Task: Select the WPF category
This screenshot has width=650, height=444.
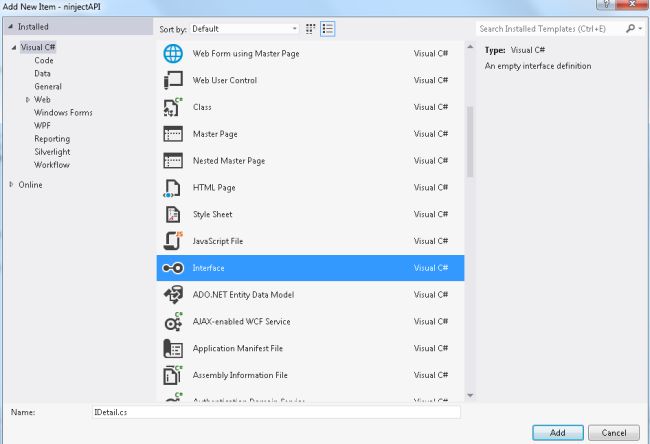Action: [42, 126]
